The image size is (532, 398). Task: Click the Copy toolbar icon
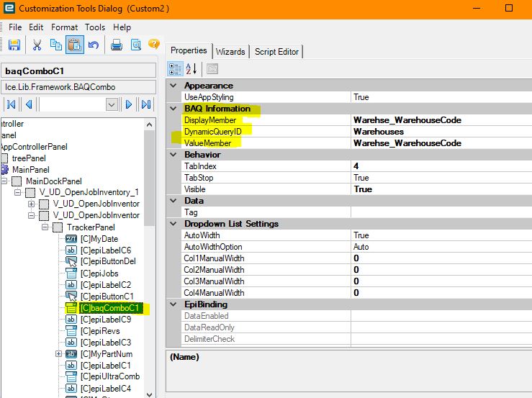click(x=55, y=45)
